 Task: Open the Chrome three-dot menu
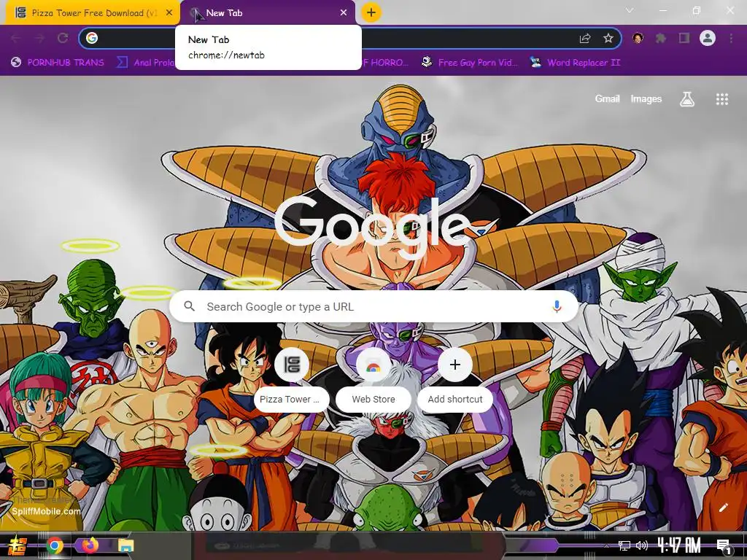[731, 38]
